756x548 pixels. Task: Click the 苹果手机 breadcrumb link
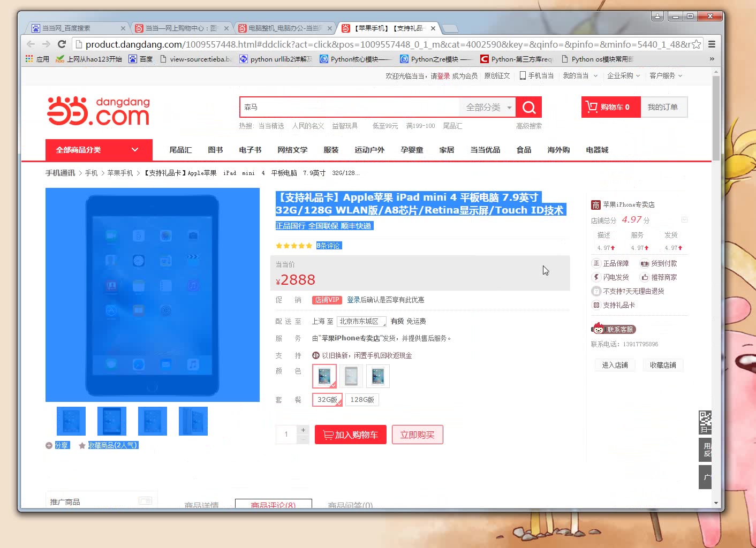(120, 173)
